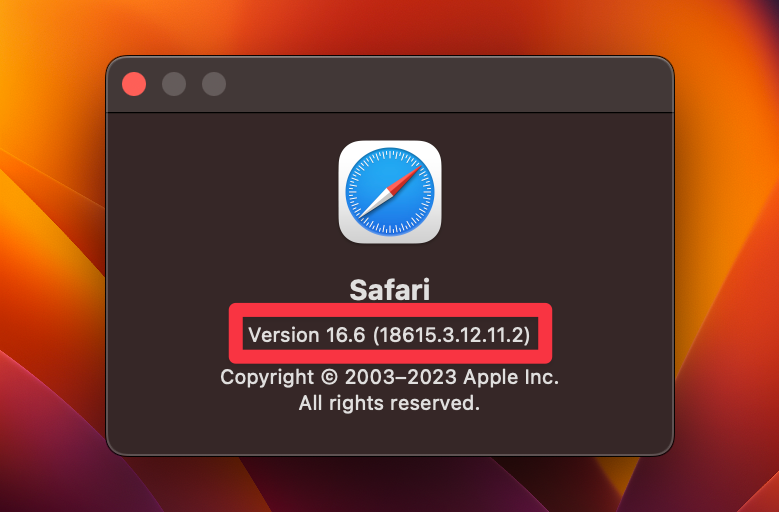Close the About Safari window
The width and height of the screenshot is (779, 512).
(x=134, y=84)
